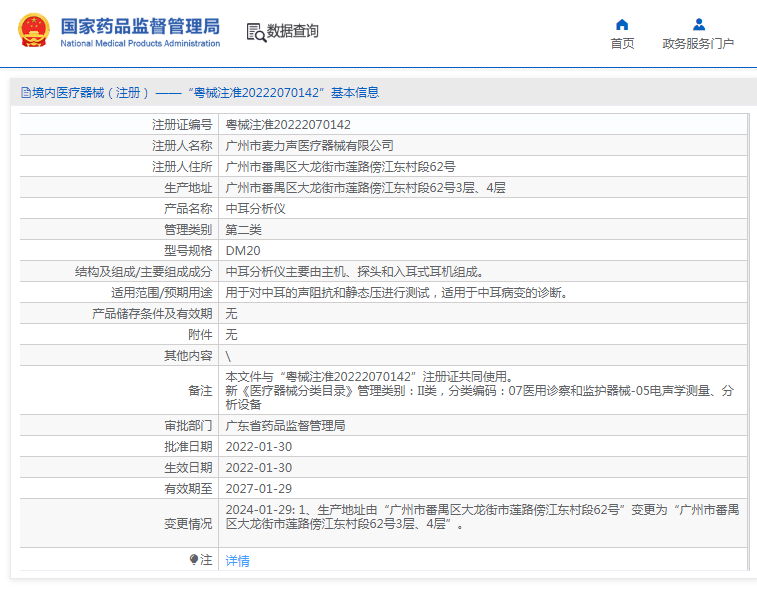Click the 国家药品监督管理局 site title

[x=140, y=27]
